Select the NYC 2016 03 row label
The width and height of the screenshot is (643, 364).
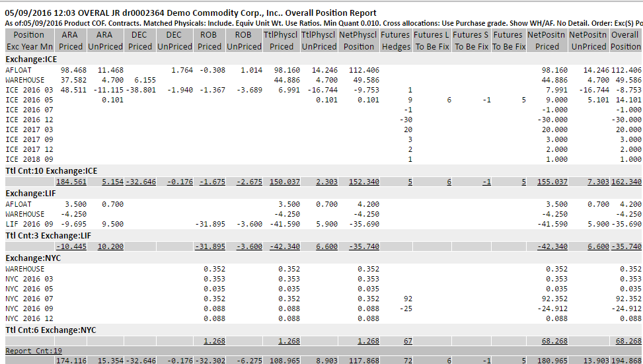(x=29, y=279)
